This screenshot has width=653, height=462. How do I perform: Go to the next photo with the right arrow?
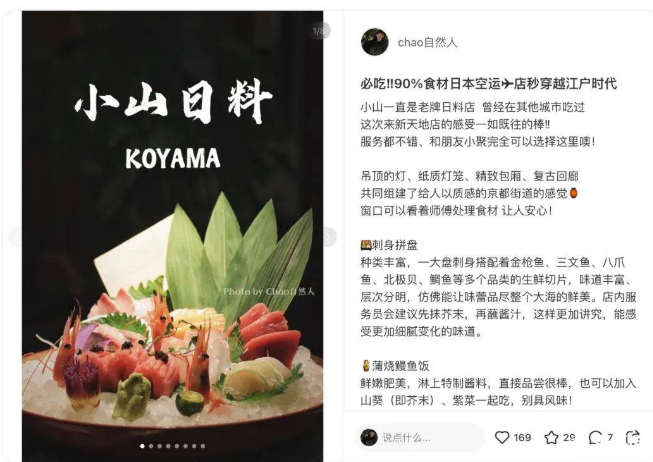point(329,237)
